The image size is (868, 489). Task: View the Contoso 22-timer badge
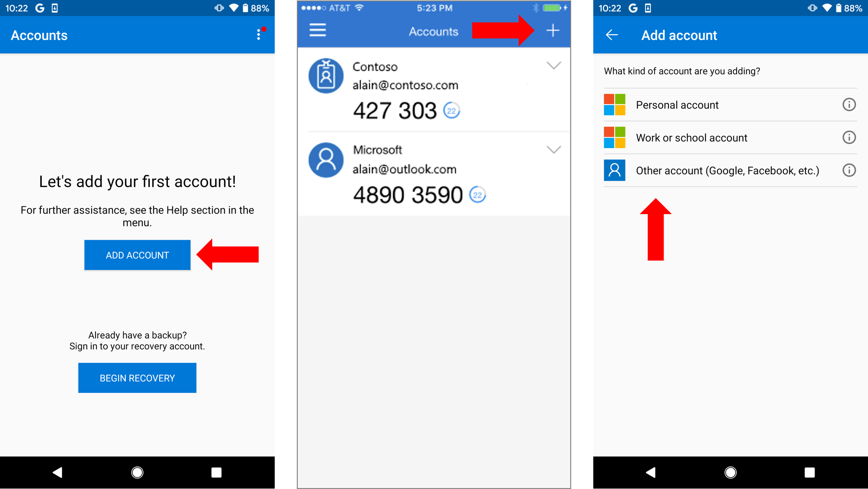coord(451,110)
